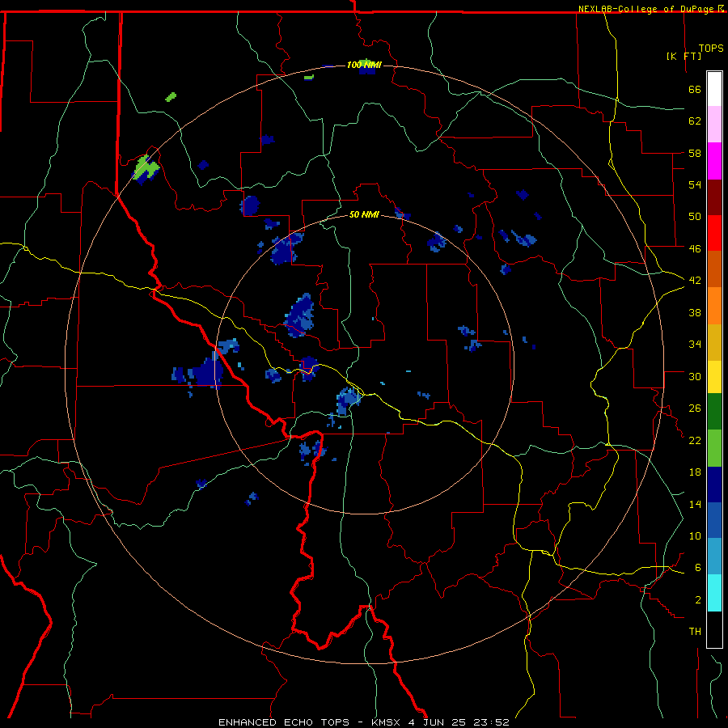Click the K FT units label

(x=684, y=56)
